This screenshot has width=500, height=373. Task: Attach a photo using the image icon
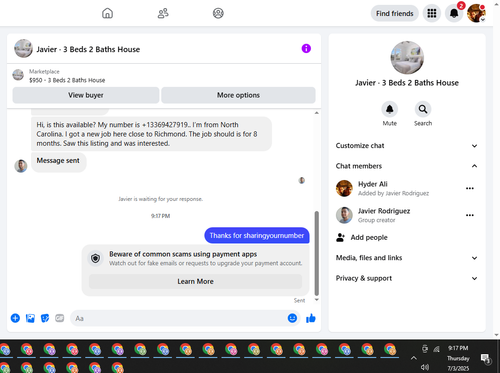pos(30,318)
